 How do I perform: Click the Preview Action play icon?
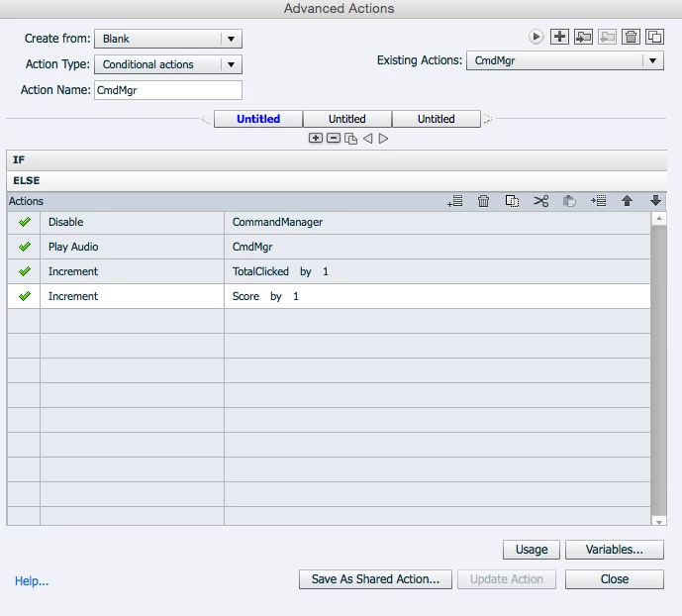click(536, 37)
